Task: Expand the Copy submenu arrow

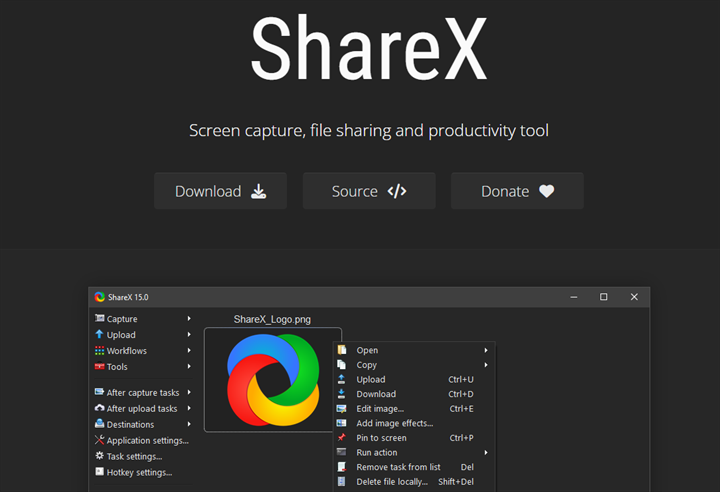Action: 486,365
